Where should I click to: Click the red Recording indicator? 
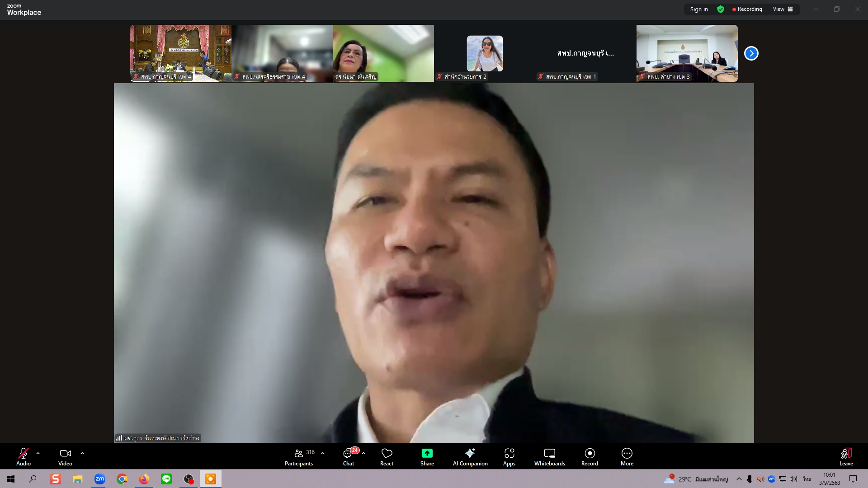coord(747,9)
